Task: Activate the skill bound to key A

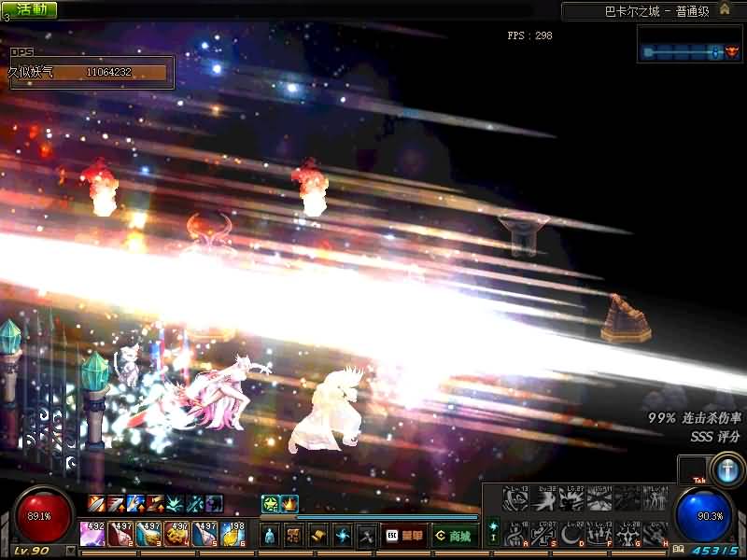Action: tap(515, 535)
